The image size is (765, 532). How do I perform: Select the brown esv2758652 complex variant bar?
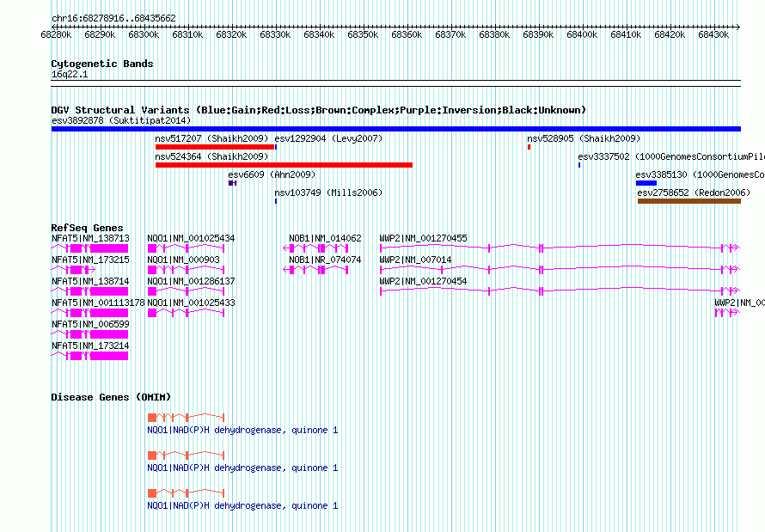(689, 201)
